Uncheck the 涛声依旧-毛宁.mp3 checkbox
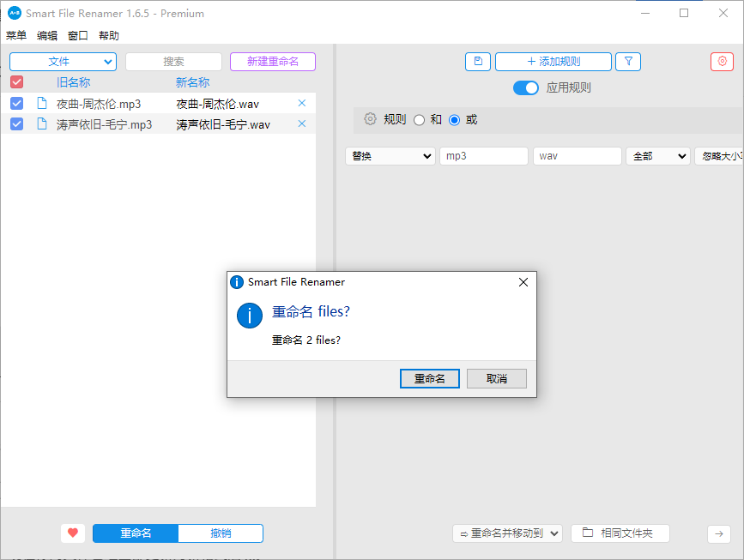 click(16, 123)
